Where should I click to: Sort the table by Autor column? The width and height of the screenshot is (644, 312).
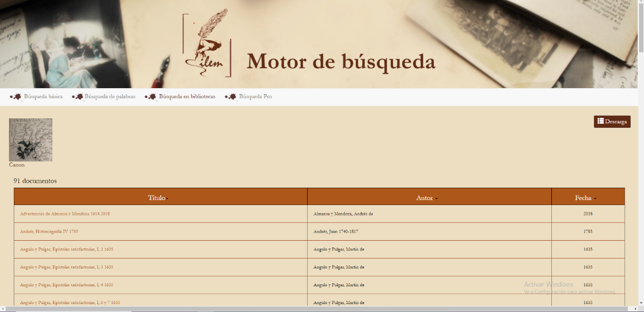coord(427,198)
